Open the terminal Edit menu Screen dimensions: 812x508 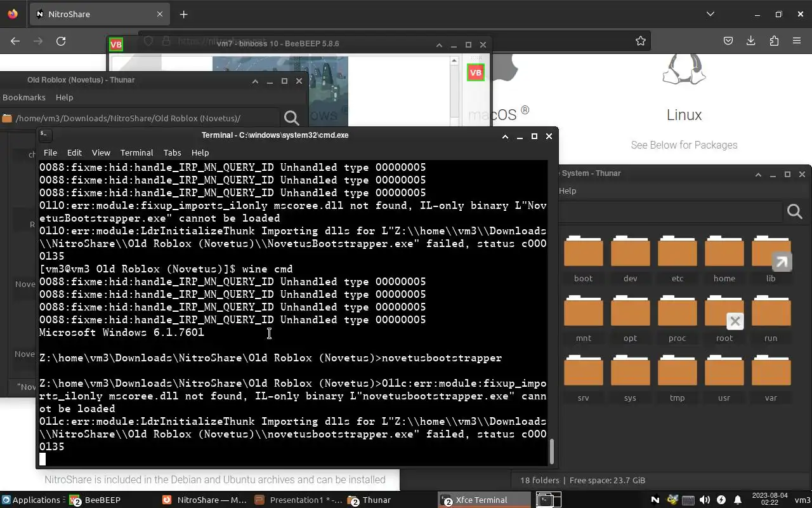(x=74, y=152)
